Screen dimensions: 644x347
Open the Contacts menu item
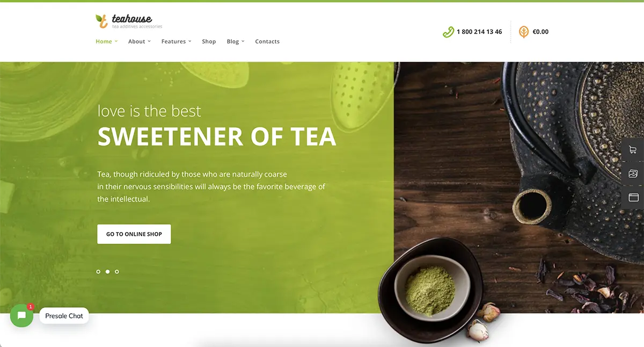267,41
